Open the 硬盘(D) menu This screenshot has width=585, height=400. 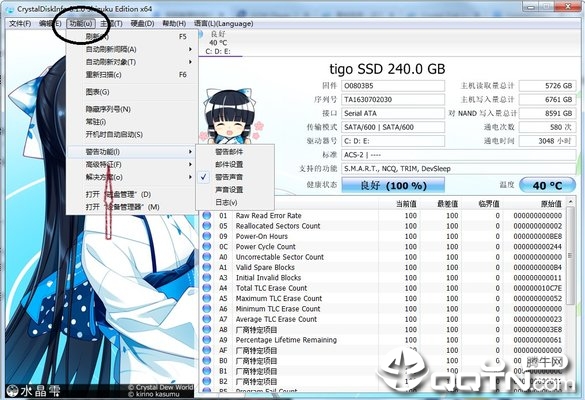point(142,24)
